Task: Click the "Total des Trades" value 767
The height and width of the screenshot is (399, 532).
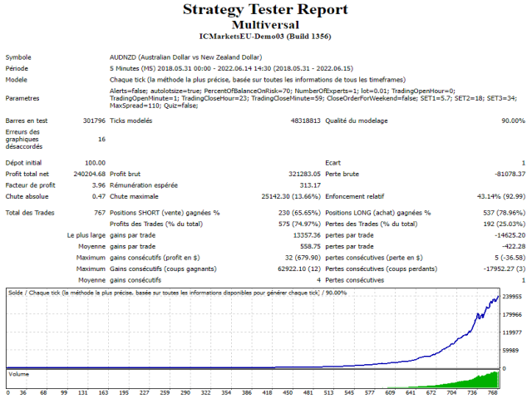Action: [x=100, y=213]
